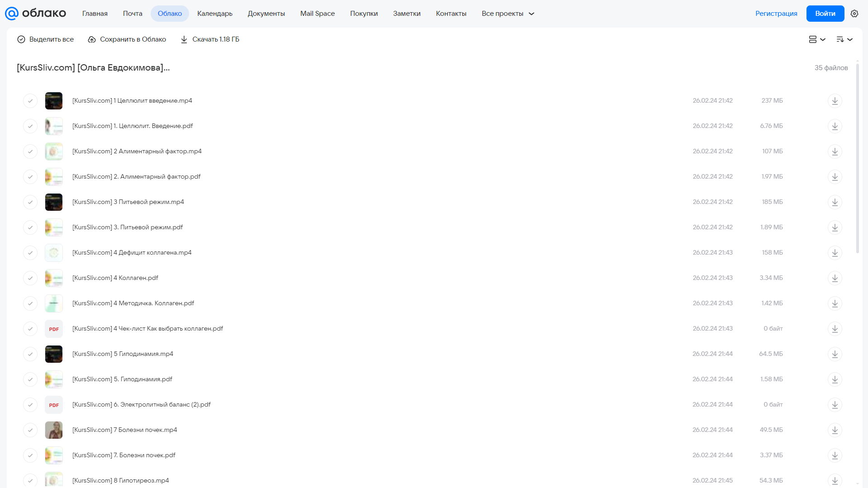Viewport: 868px width, 488px height.
Task: Open the sort order dropdown
Action: [x=844, y=39]
